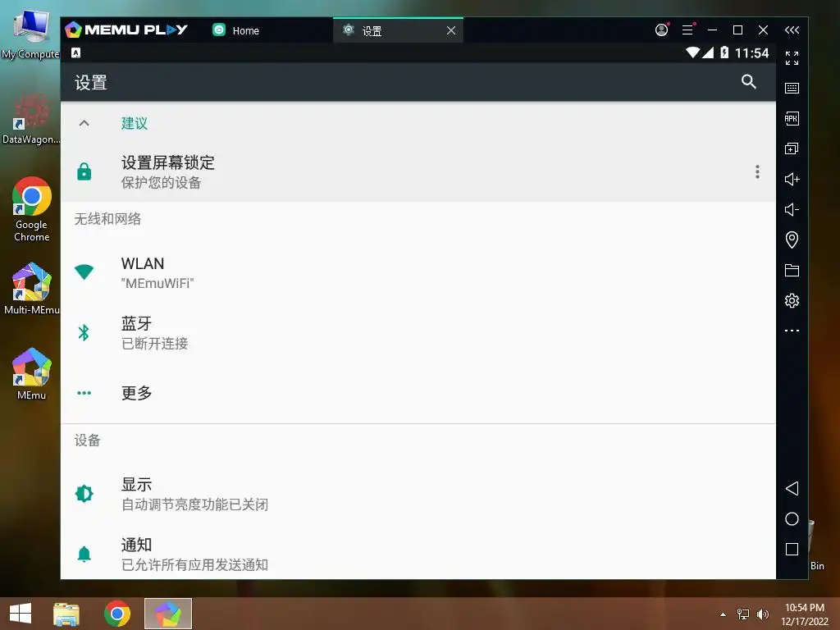The height and width of the screenshot is (630, 840).
Task: Click the keyboard indicator A icon in status bar
Action: click(x=76, y=52)
